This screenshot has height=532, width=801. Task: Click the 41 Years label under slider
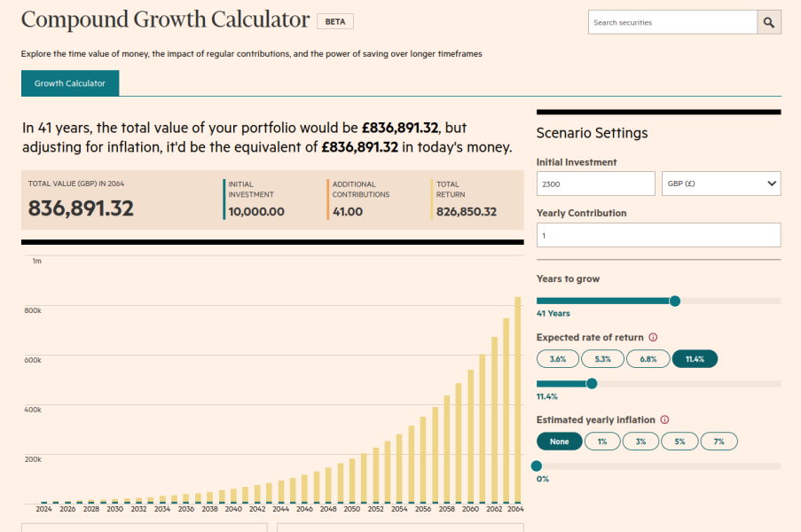tap(554, 314)
